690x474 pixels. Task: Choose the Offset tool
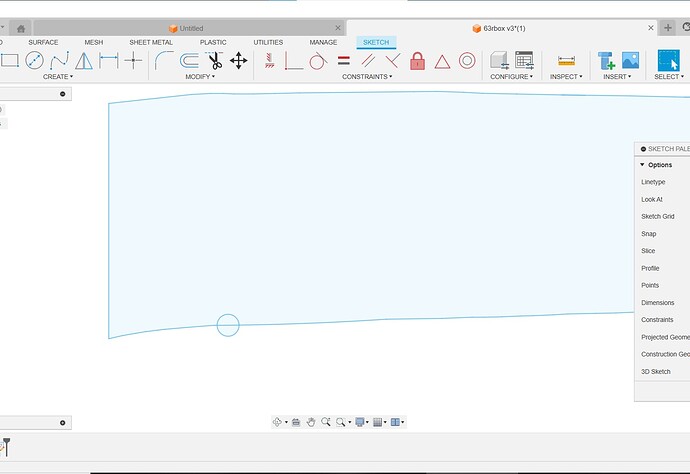(x=189, y=60)
